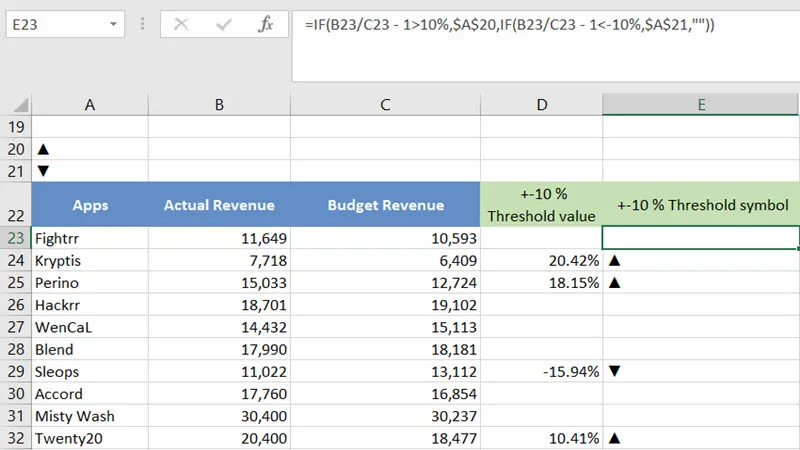800x450 pixels.
Task: Select column D header
Action: pos(541,104)
